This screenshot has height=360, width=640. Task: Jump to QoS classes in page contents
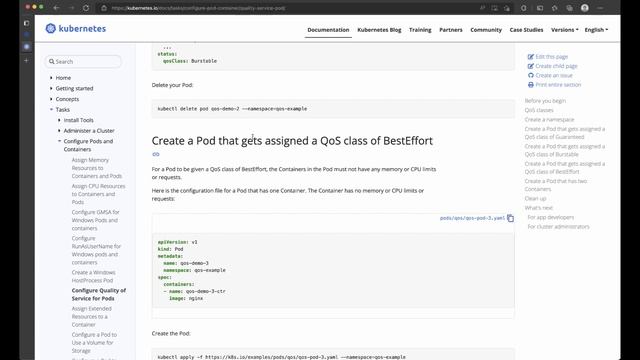tap(539, 110)
